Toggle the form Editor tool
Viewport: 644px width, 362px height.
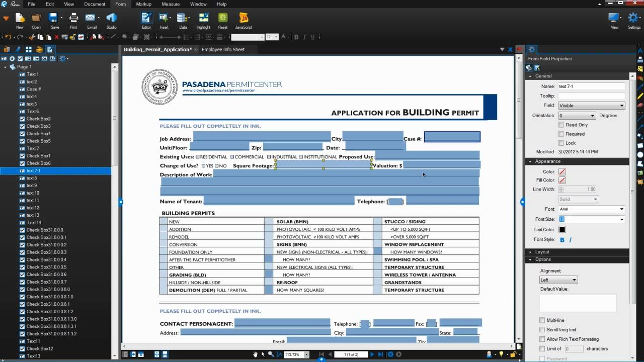point(146,20)
